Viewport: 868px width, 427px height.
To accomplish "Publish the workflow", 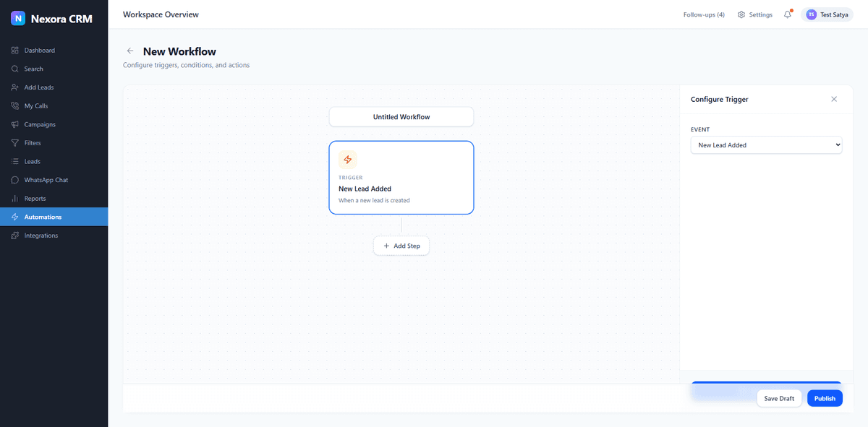I will pyautogui.click(x=825, y=398).
